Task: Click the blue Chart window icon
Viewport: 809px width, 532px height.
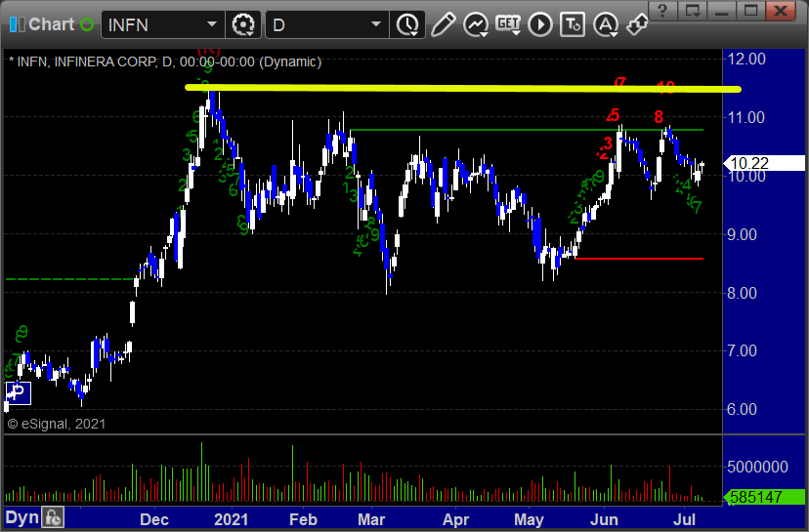Action: point(17,24)
